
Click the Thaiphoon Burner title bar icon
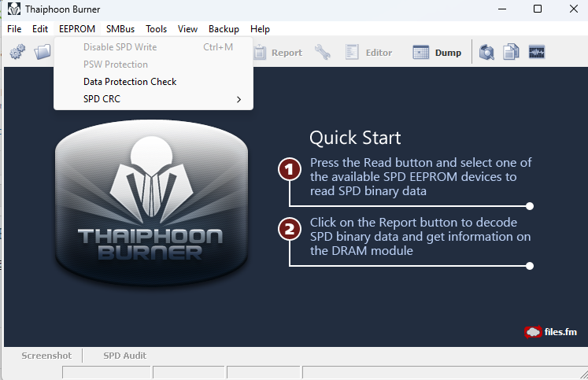[x=14, y=9]
